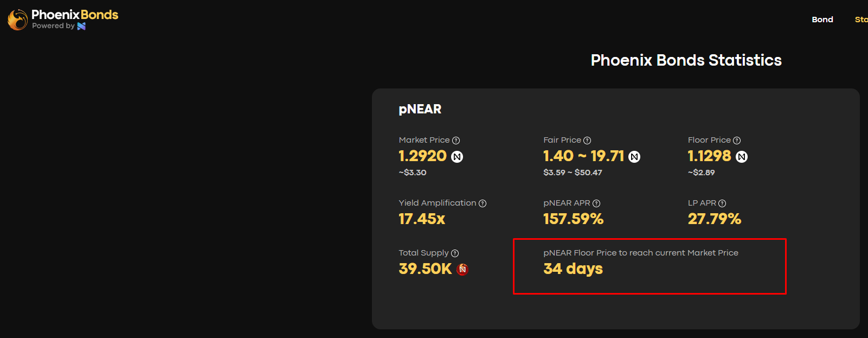The width and height of the screenshot is (868, 338).
Task: Click the NEAR token icon beside 1.2920
Action: [x=457, y=157]
